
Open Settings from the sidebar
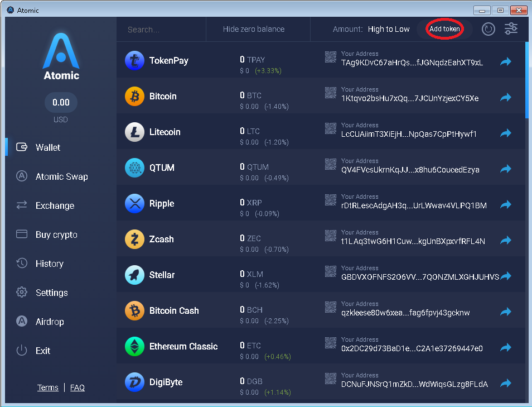point(51,293)
